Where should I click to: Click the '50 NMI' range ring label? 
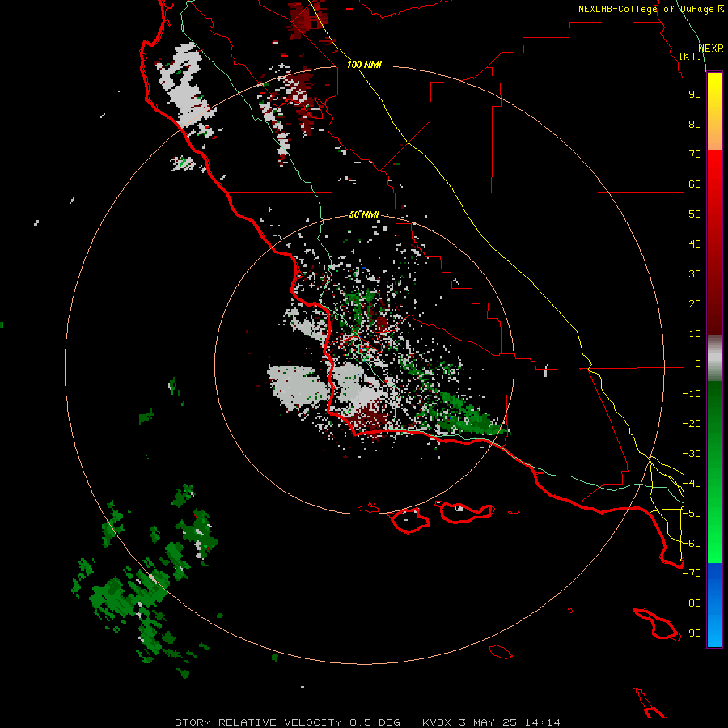364,214
